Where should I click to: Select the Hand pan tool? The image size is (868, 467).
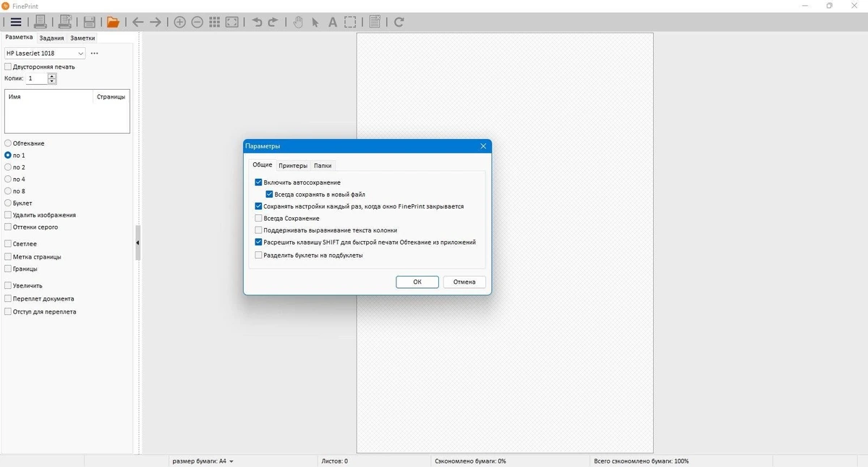pos(298,22)
